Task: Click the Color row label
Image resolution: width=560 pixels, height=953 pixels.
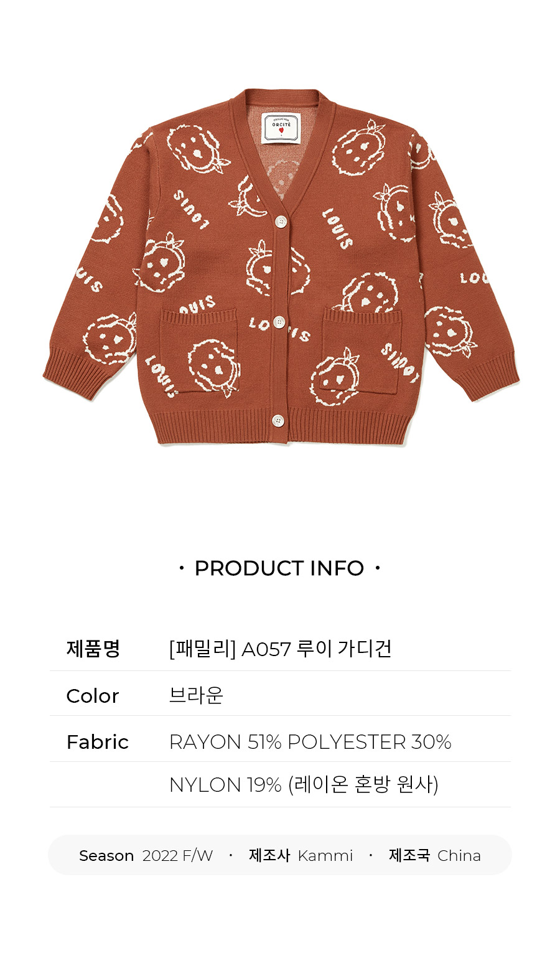Action: coord(93,696)
